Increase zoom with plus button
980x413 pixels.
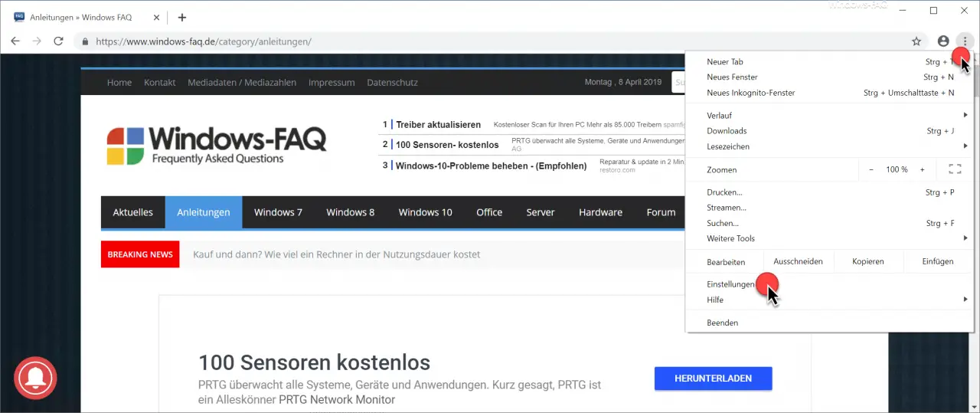923,169
